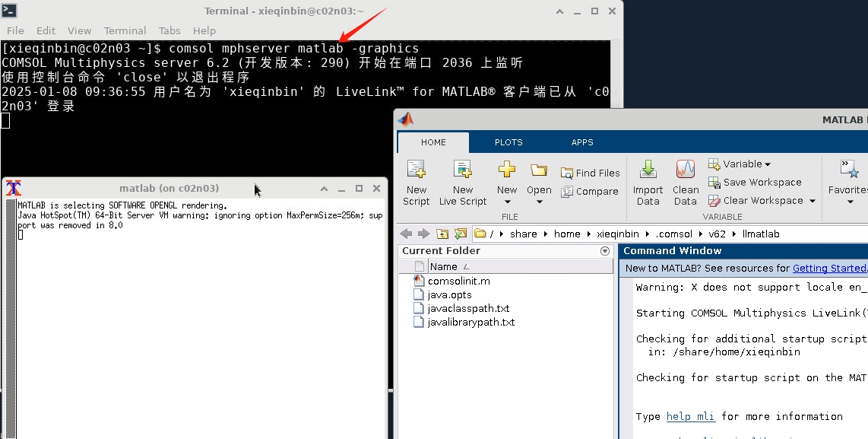Click the Terminal window menu icon
Viewport: 868px width, 439px height.
[9, 10]
